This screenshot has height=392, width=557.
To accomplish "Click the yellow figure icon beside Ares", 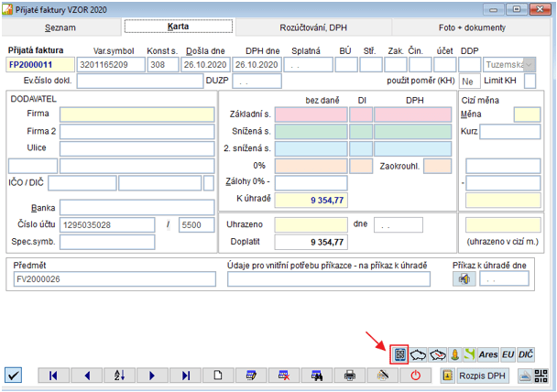I will [454, 354].
